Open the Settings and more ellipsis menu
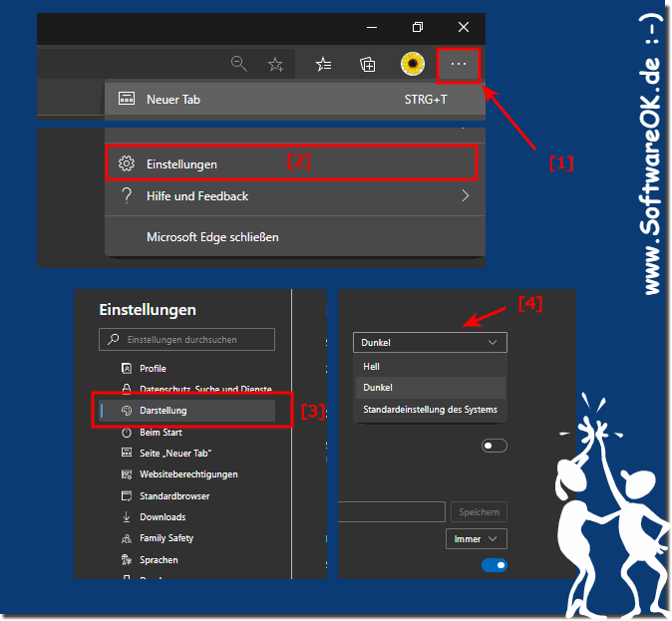The image size is (672, 621). pyautogui.click(x=459, y=65)
